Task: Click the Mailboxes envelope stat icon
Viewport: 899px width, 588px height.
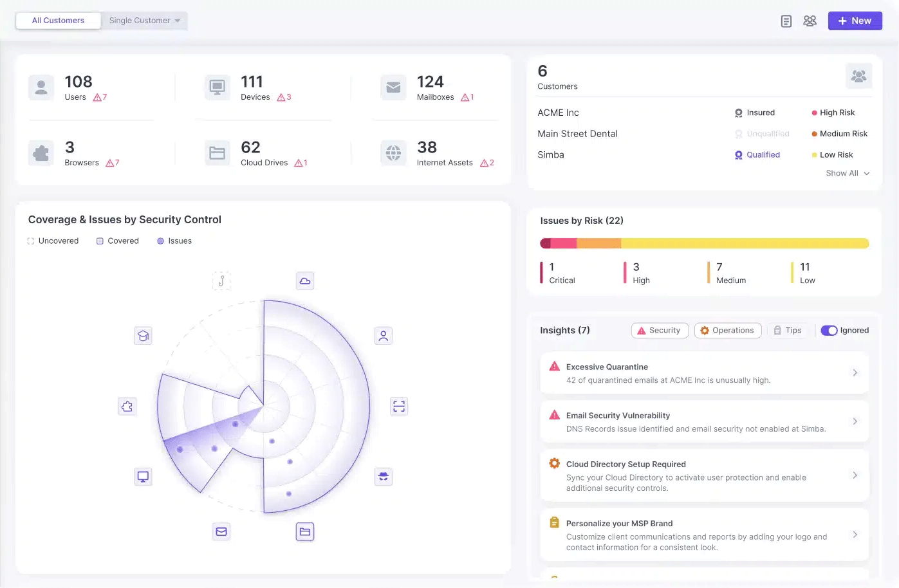Action: [393, 87]
